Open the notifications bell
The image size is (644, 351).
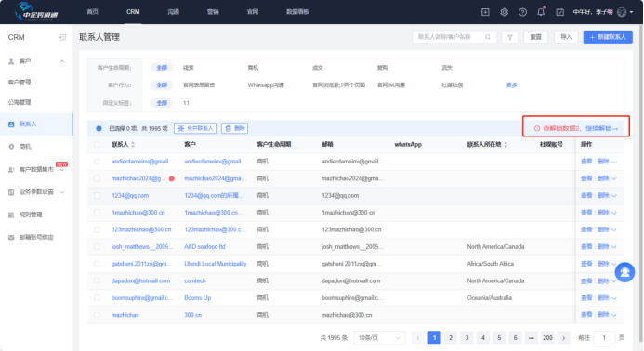tap(541, 12)
